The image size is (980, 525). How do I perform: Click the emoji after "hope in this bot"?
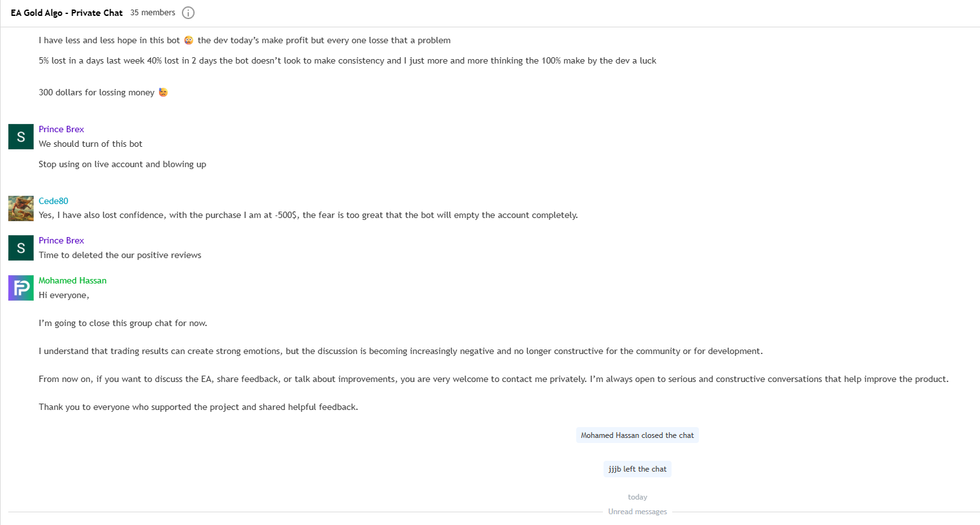click(x=189, y=40)
